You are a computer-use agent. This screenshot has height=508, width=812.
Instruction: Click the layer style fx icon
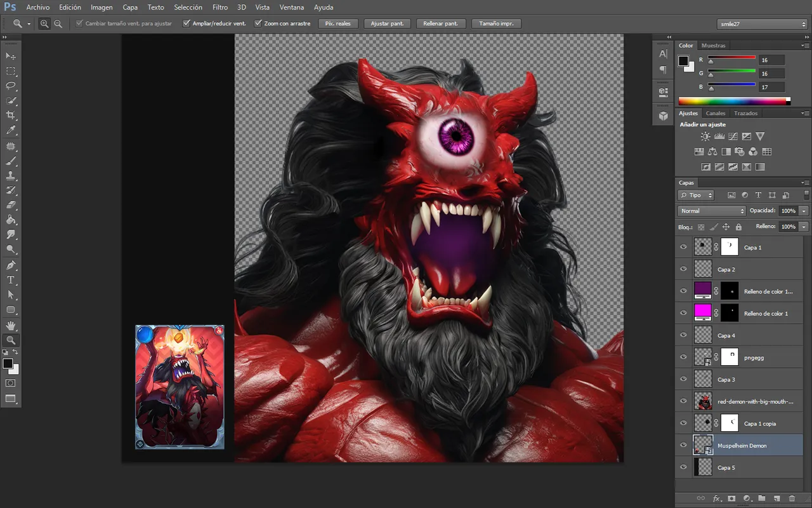pos(717,498)
